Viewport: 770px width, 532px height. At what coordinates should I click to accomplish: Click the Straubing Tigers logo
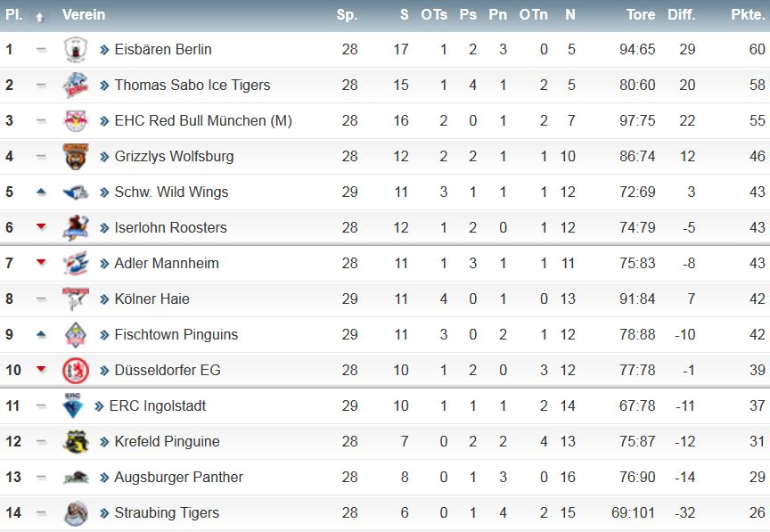pos(76,513)
